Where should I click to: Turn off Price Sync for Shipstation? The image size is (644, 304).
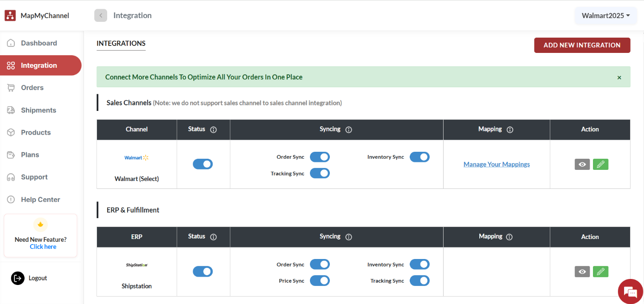320,280
